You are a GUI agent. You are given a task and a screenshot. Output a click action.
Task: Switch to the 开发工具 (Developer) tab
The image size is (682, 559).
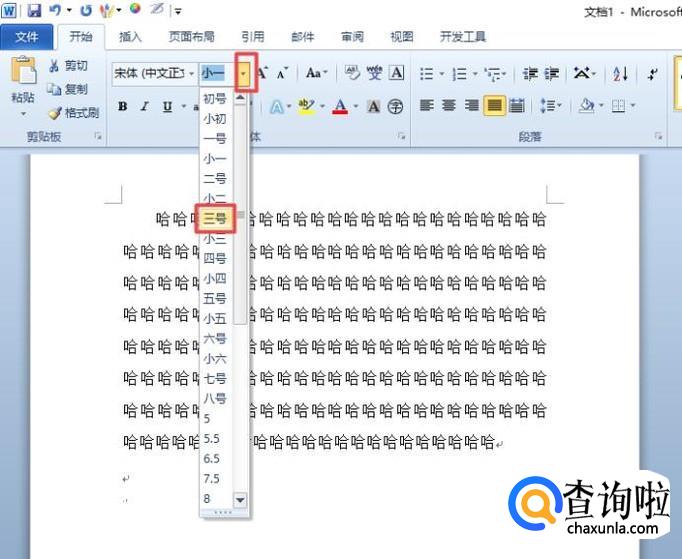point(463,37)
